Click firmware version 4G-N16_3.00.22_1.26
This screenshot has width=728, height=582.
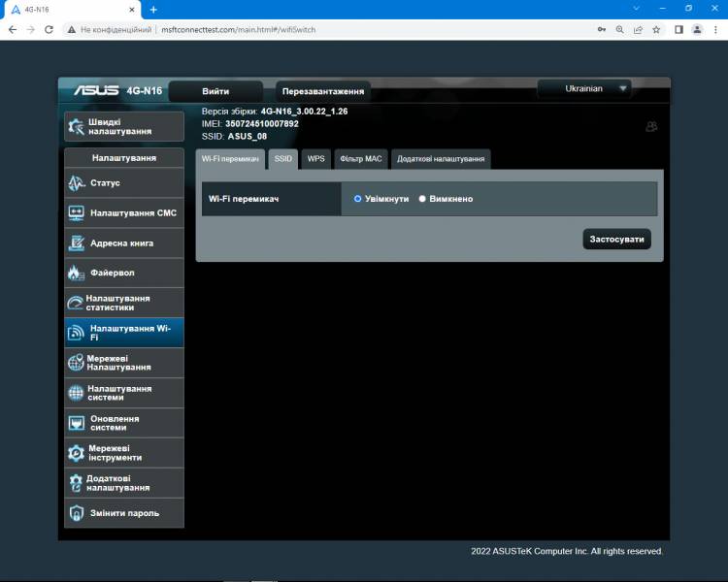(x=304, y=112)
